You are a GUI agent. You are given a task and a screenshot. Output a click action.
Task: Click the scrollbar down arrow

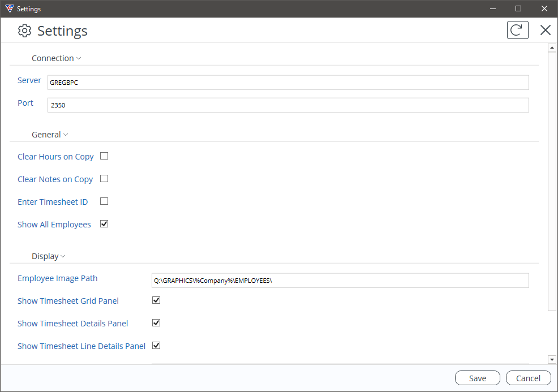pyautogui.click(x=552, y=360)
